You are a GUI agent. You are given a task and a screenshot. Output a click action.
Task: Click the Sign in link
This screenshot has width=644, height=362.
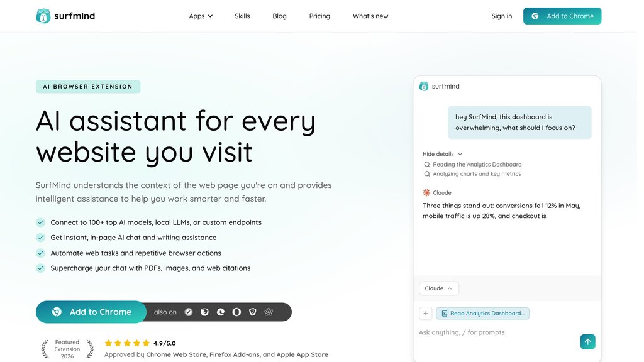501,16
